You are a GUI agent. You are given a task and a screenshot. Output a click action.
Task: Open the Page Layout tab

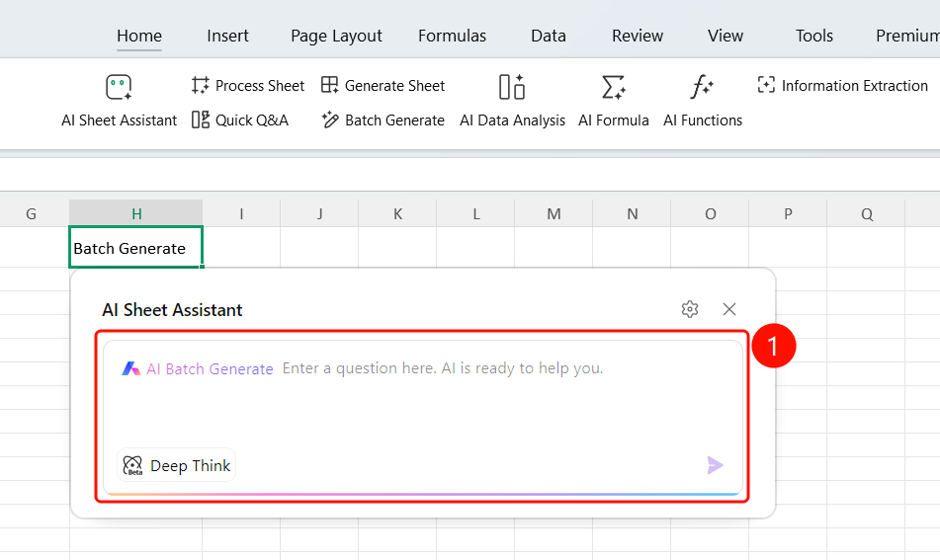(336, 36)
